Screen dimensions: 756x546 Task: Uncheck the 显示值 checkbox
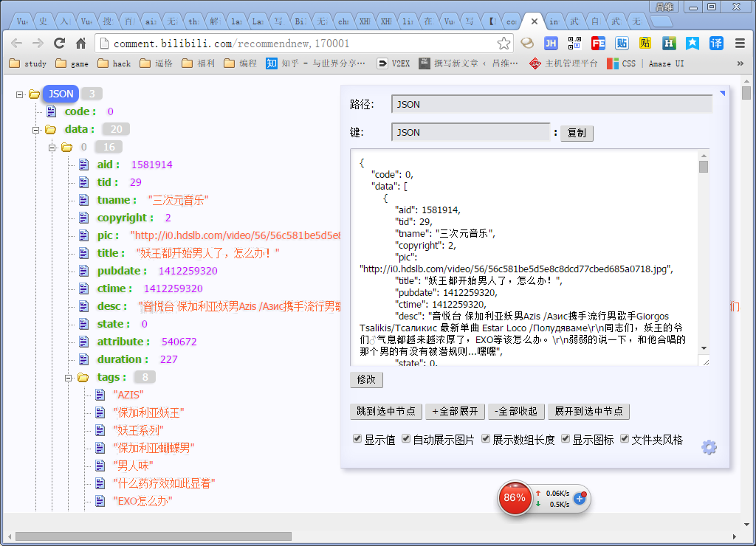[x=357, y=439]
